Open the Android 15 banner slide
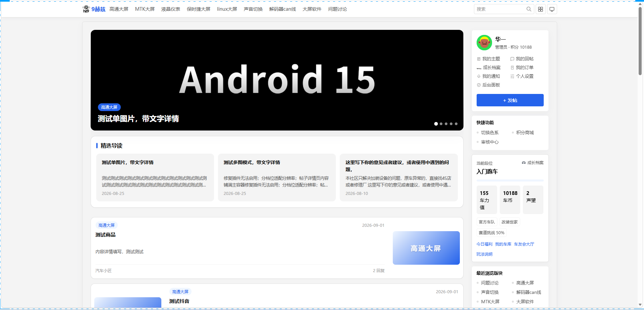Viewport: 644px width, 310px height. click(x=277, y=80)
